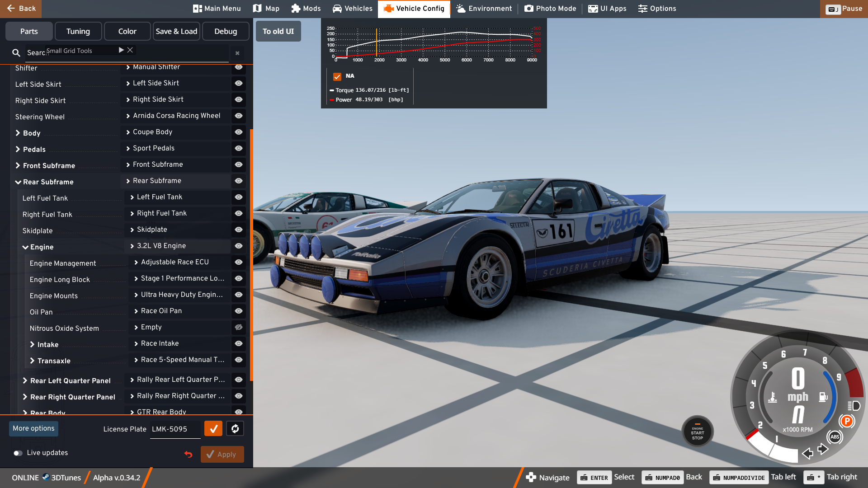Click the headlights indicator icon

[854, 405]
